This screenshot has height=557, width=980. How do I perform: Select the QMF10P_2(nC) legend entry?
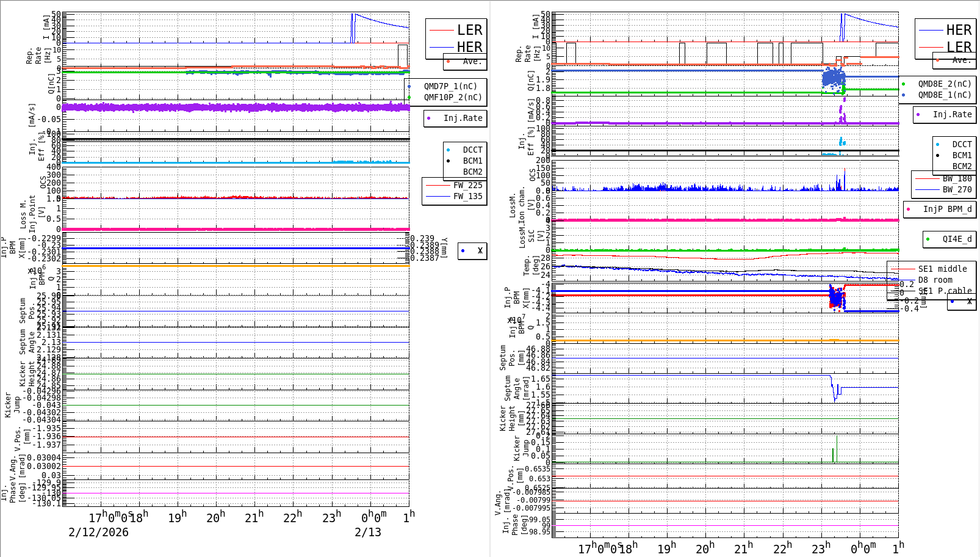453,97
